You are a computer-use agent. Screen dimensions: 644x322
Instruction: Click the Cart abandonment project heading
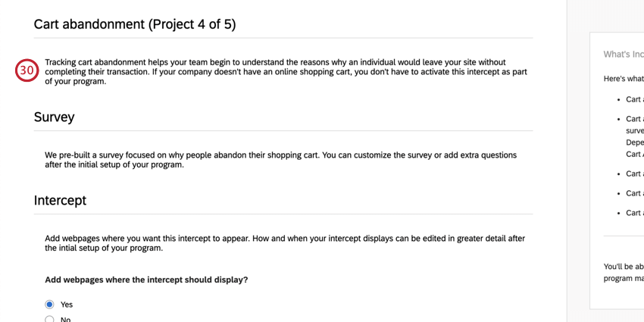135,24
